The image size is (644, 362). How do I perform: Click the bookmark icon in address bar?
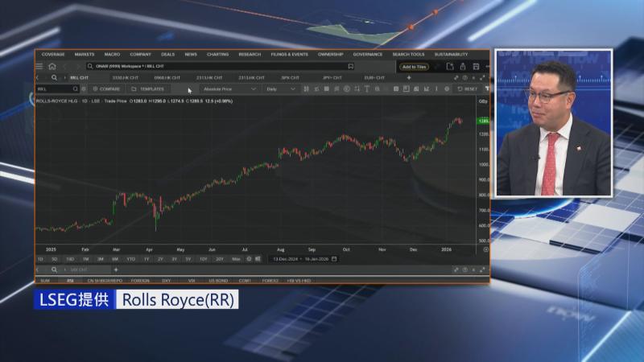coord(351,67)
